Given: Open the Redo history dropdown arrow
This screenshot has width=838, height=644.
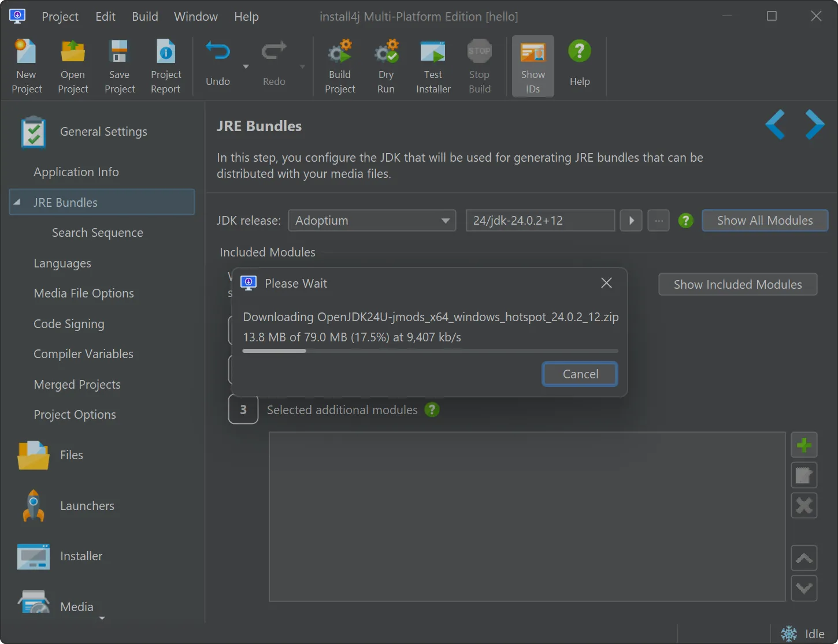Looking at the screenshot, I should pyautogui.click(x=302, y=66).
